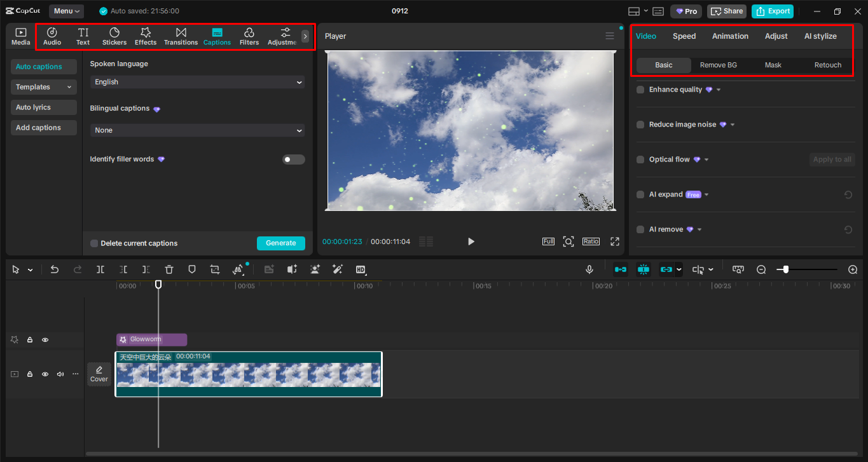Enable the Identify filler words switch

293,159
